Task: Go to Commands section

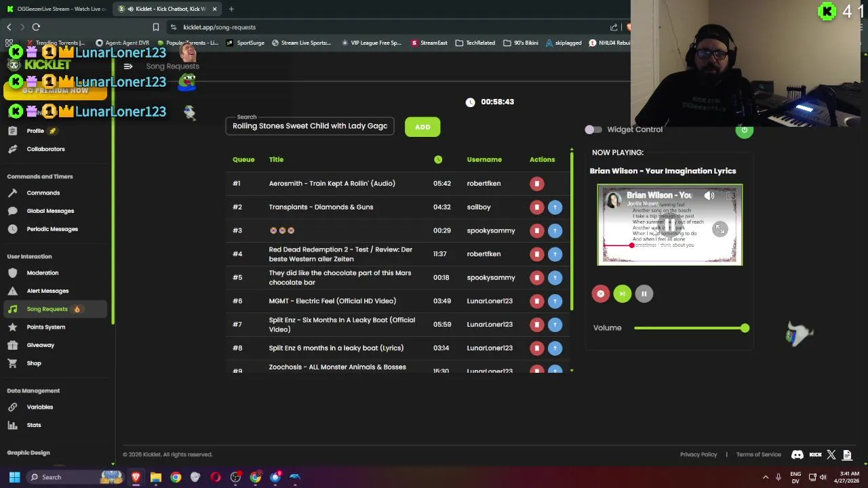Action: [x=43, y=193]
